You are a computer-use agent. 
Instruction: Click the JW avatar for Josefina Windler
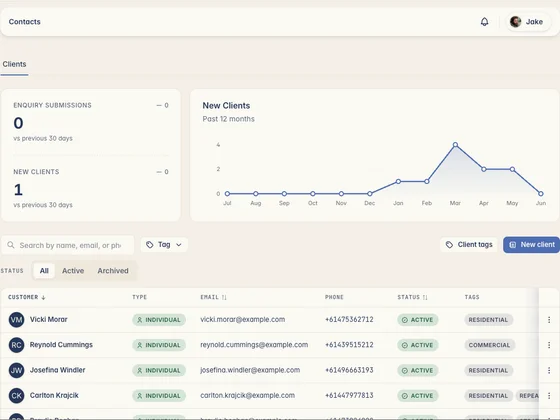(x=16, y=370)
